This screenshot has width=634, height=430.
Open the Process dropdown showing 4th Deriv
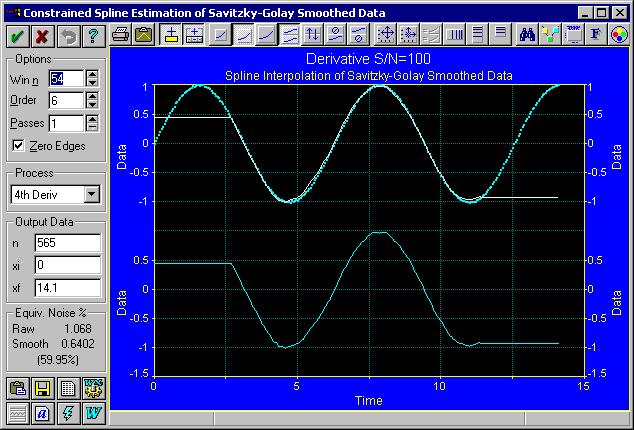[x=92, y=195]
